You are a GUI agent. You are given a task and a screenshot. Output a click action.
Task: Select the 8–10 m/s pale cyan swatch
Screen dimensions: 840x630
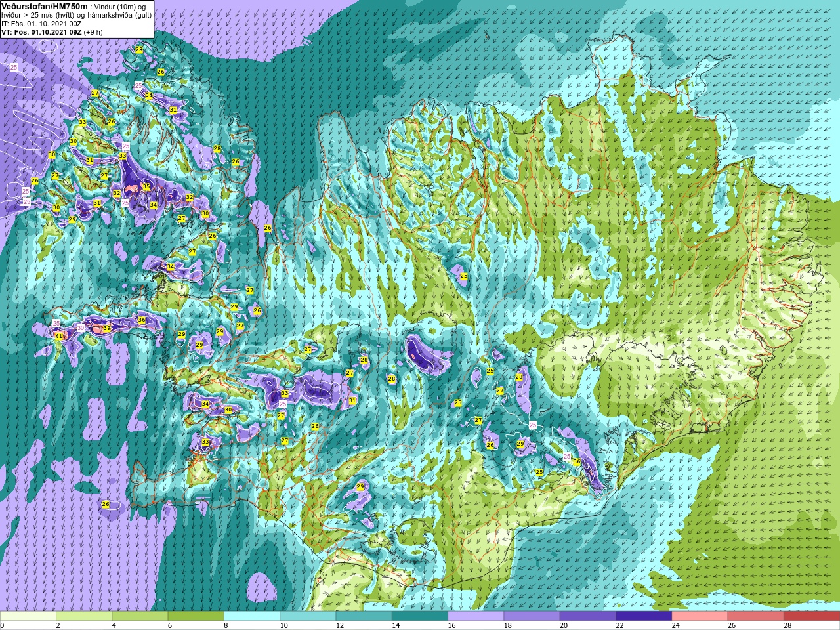point(252,616)
